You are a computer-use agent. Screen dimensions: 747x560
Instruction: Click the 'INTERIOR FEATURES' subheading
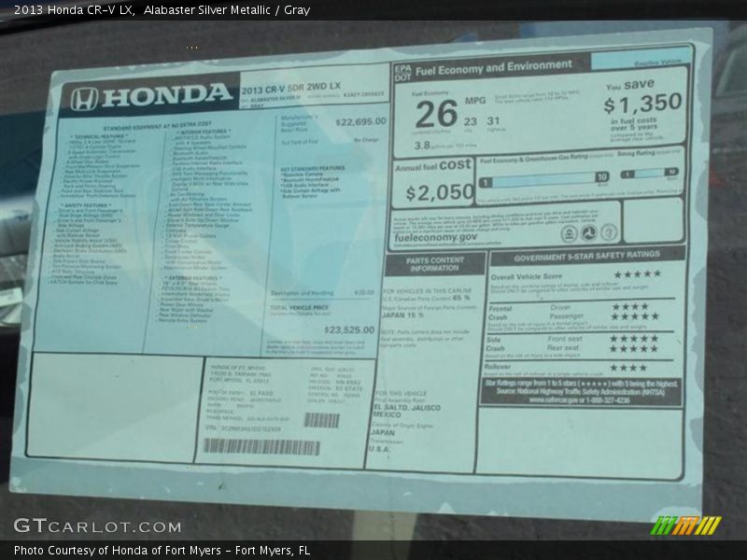(x=204, y=132)
